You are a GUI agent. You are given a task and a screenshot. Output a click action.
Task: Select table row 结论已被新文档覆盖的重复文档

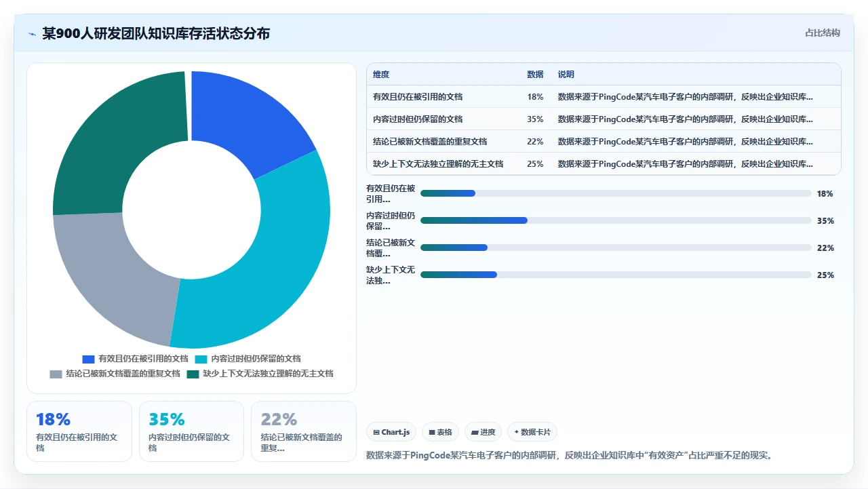604,142
